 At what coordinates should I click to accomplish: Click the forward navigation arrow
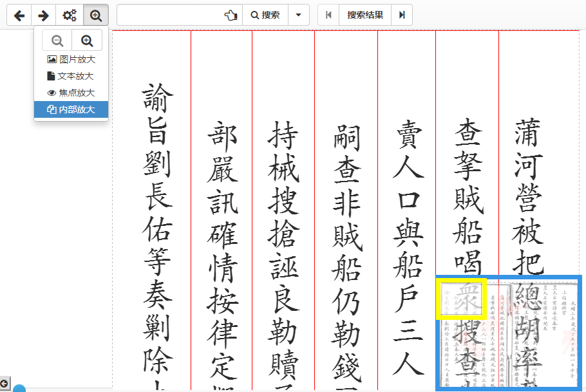(43, 15)
